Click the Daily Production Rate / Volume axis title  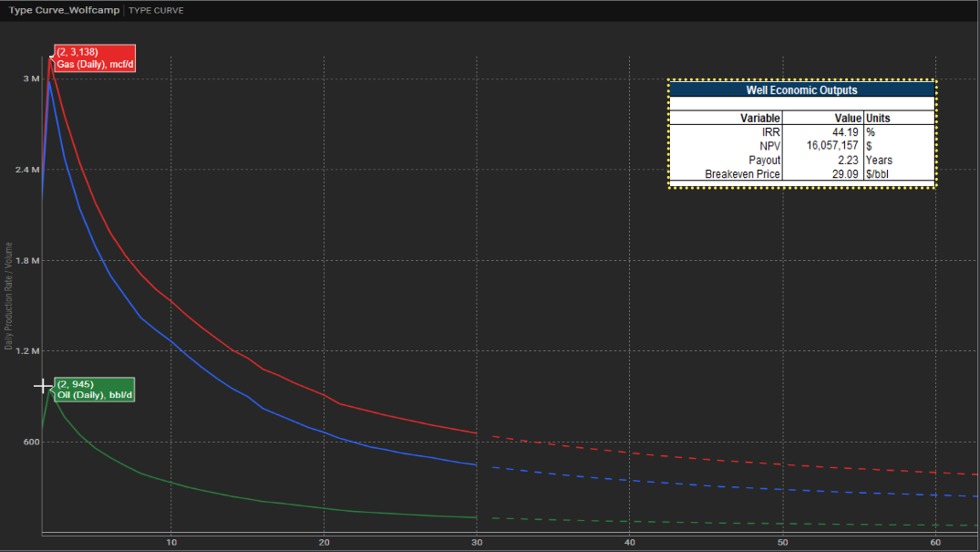point(9,296)
